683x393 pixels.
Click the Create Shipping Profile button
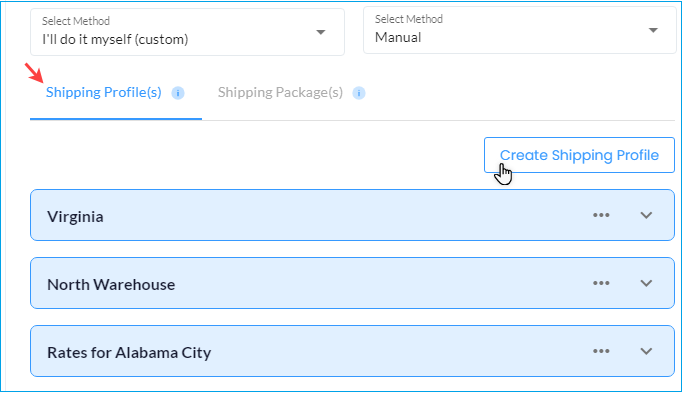[x=579, y=155]
